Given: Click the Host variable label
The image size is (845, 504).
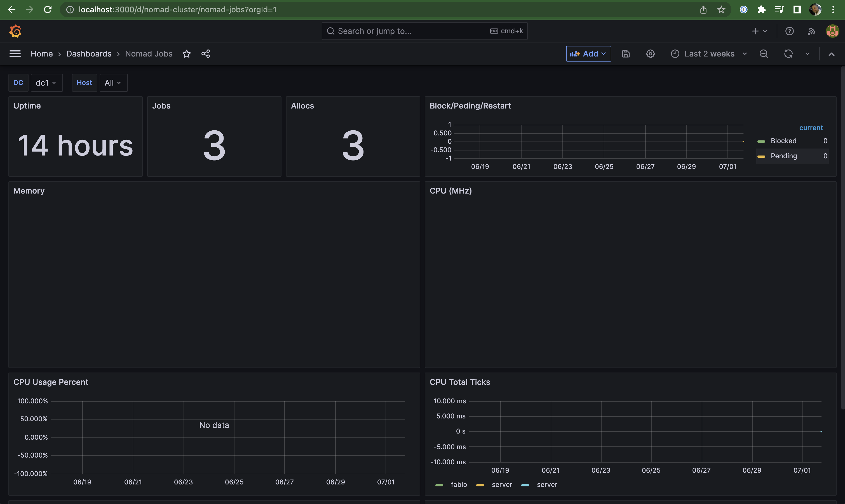Looking at the screenshot, I should coord(84,83).
